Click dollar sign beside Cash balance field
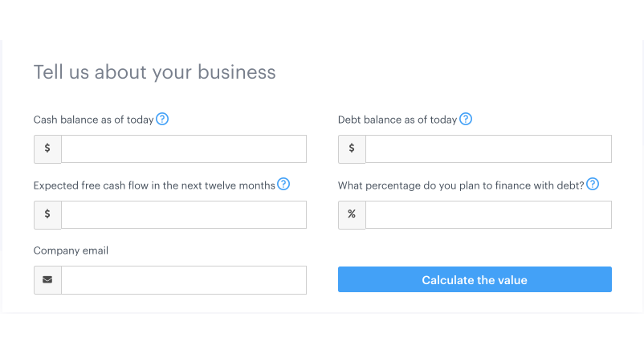Viewport: 644px width, 354px height. 47,149
